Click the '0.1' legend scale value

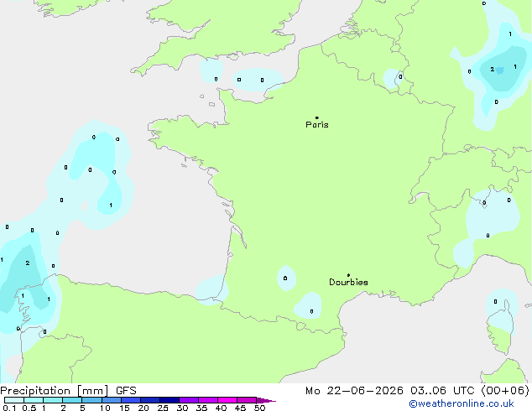coord(9,408)
